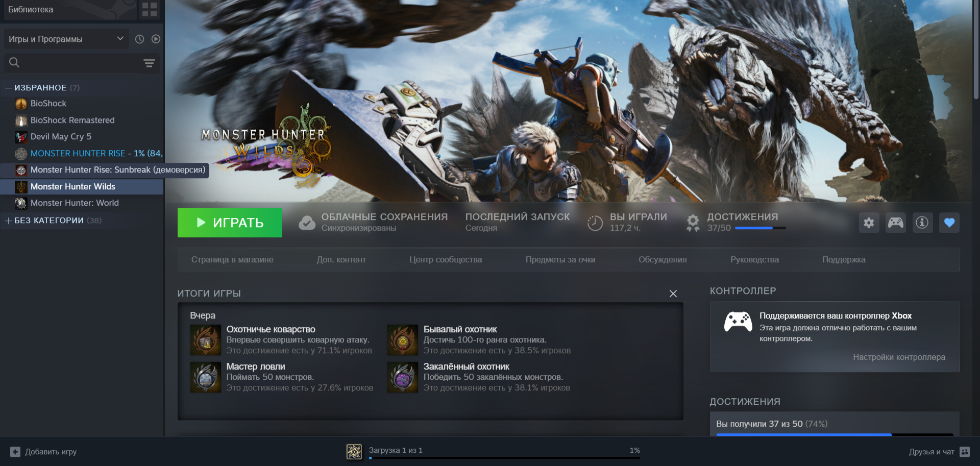Image resolution: width=980 pixels, height=466 pixels.
Task: Open 'Обсуждения' tab
Action: [663, 260]
